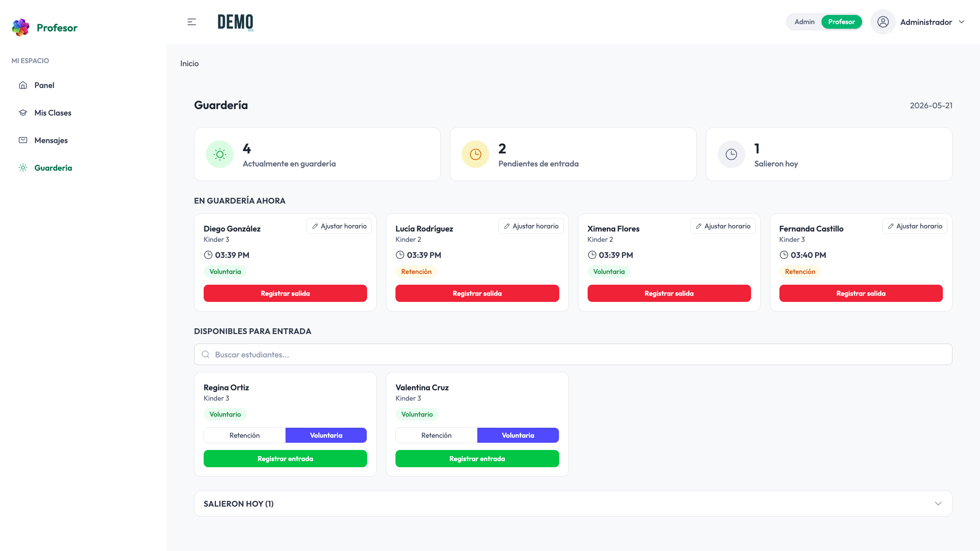Open Panel in the sidebar
The image size is (980, 551).
44,85
